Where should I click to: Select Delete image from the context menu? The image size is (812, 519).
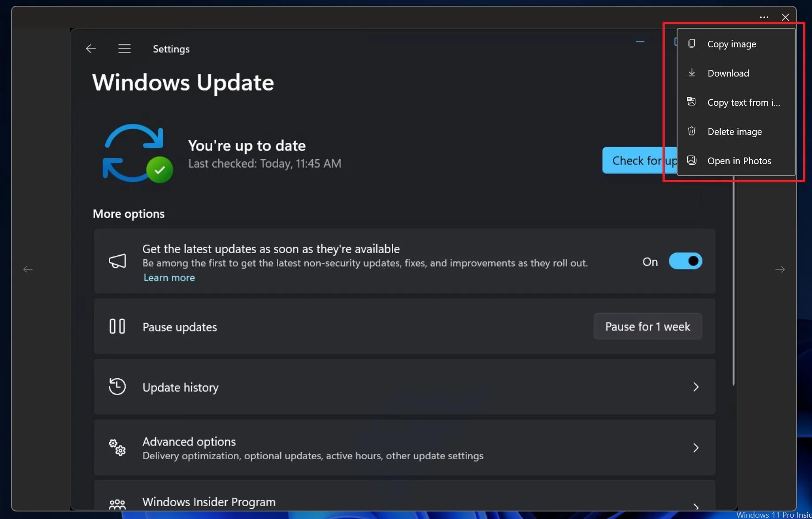(x=734, y=131)
